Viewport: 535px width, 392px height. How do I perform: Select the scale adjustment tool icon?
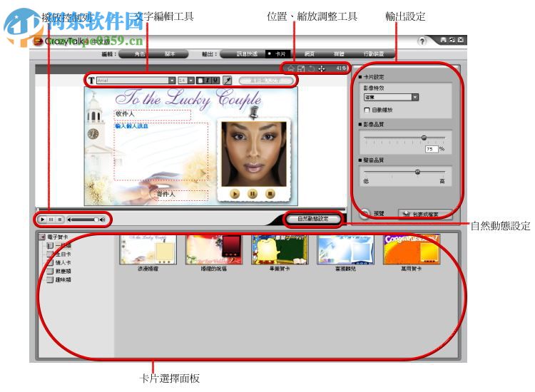click(x=301, y=68)
